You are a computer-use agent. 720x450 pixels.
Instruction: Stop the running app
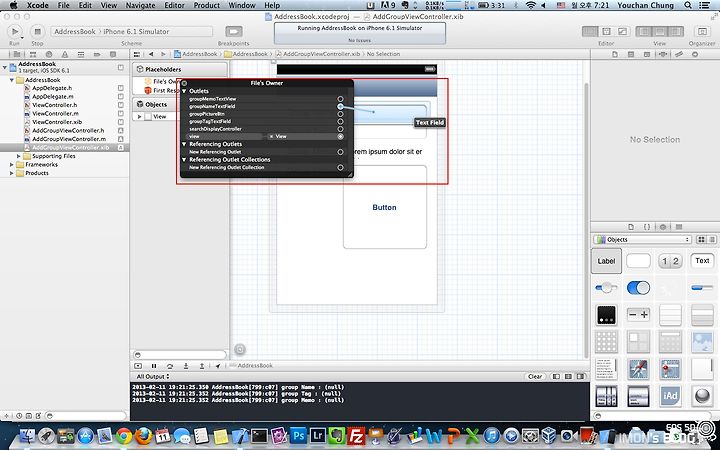37,31
